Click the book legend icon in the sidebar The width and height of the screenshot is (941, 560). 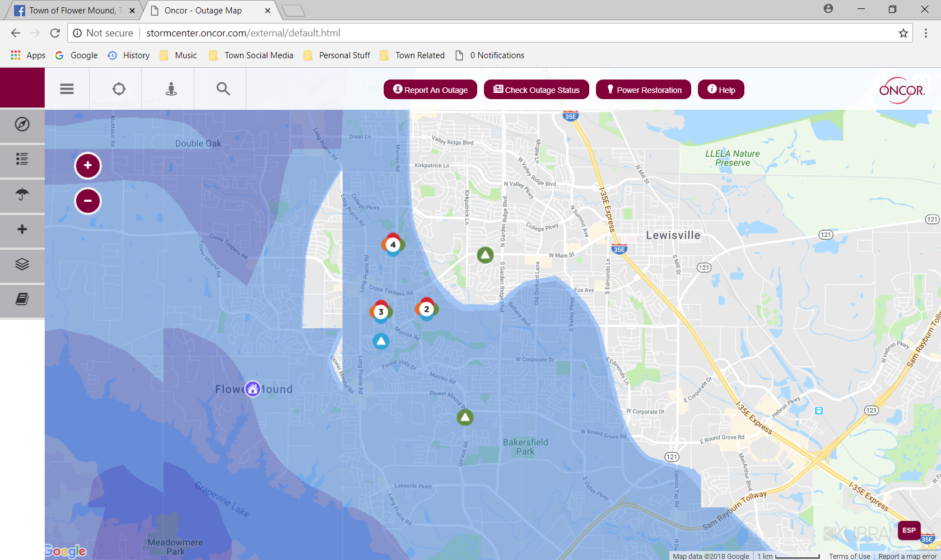(x=22, y=299)
